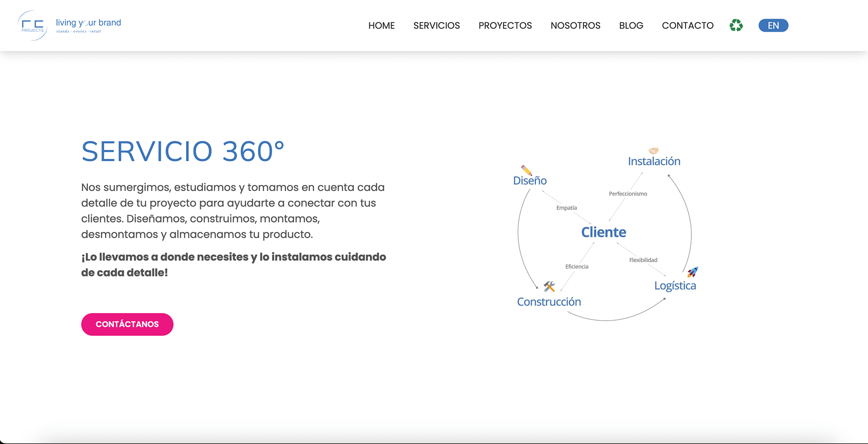Select the Diseño label in the diagram
This screenshot has width=868, height=444.
[x=530, y=181]
